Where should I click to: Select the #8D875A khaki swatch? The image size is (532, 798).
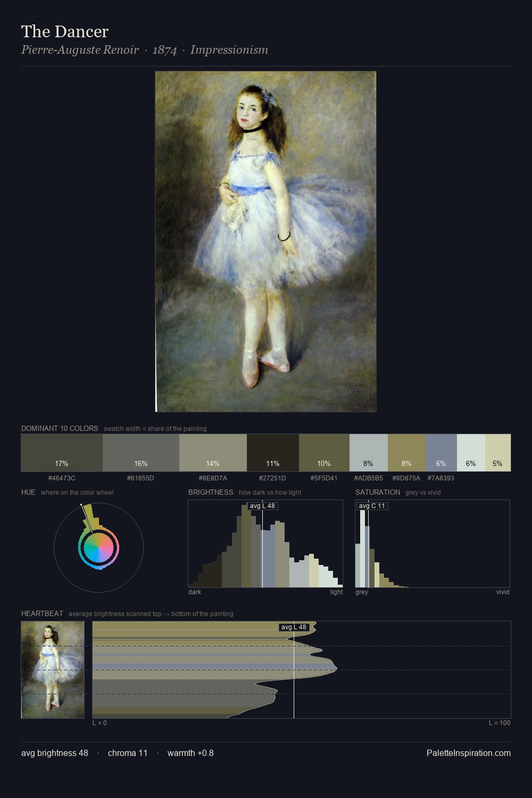[x=406, y=453]
